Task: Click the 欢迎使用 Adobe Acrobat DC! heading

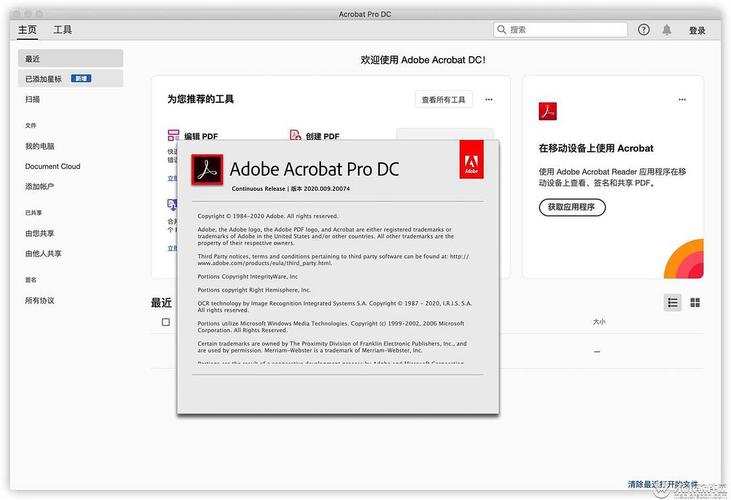Action: (423, 60)
